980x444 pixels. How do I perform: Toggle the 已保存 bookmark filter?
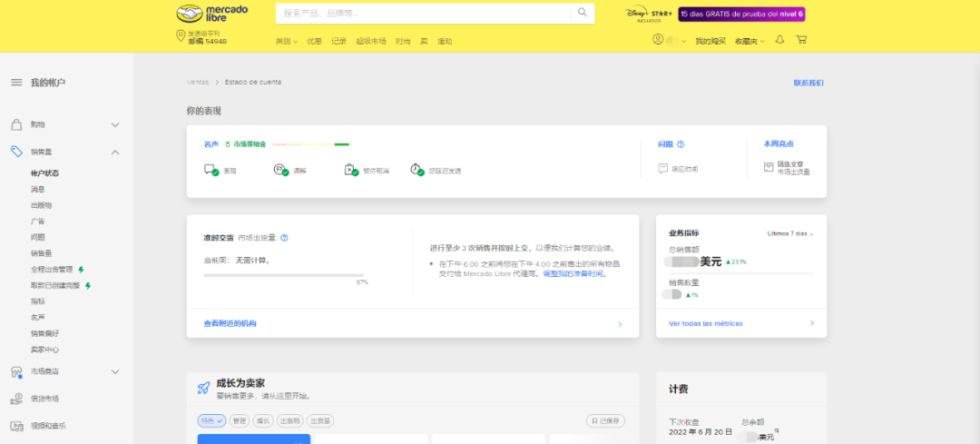point(605,421)
